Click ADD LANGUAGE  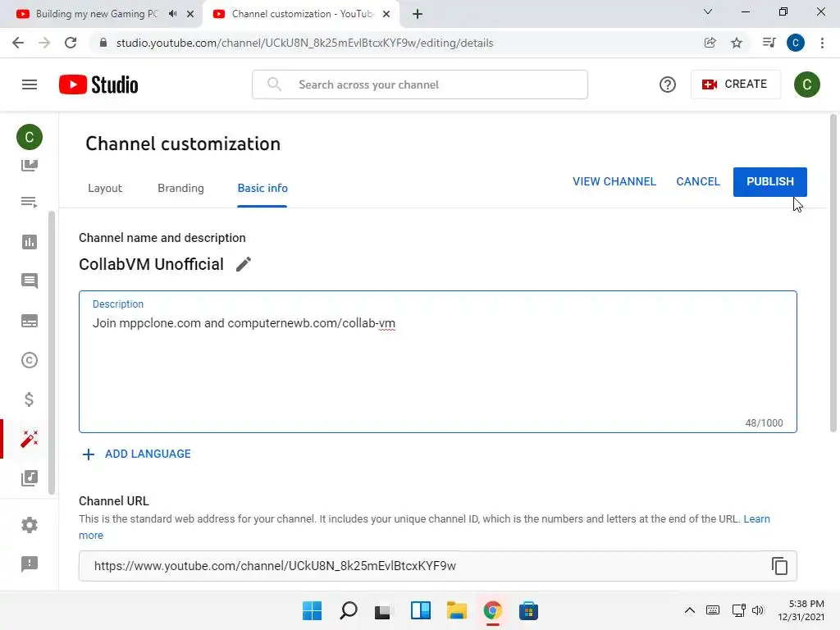[x=148, y=454]
